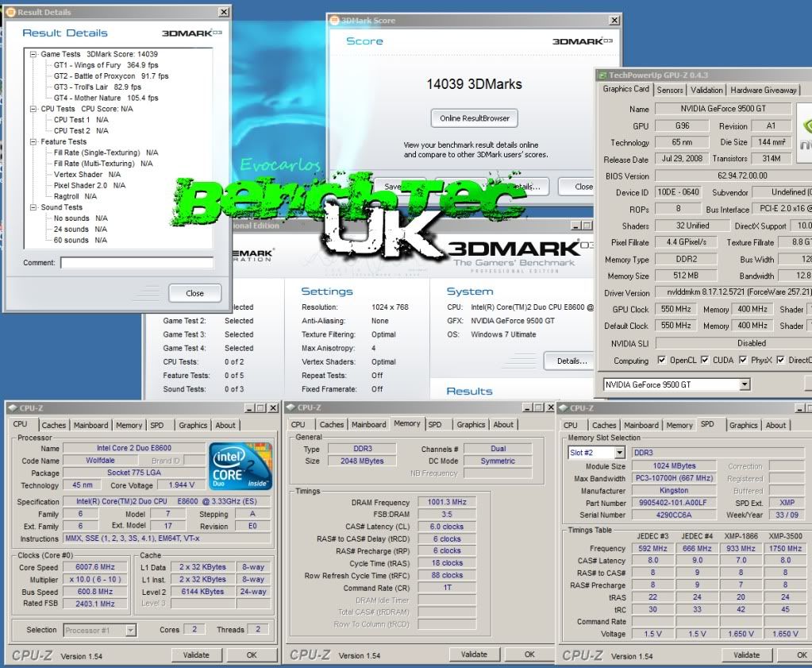
Task: Minimize the left CPU-Z window
Action: coord(249,407)
